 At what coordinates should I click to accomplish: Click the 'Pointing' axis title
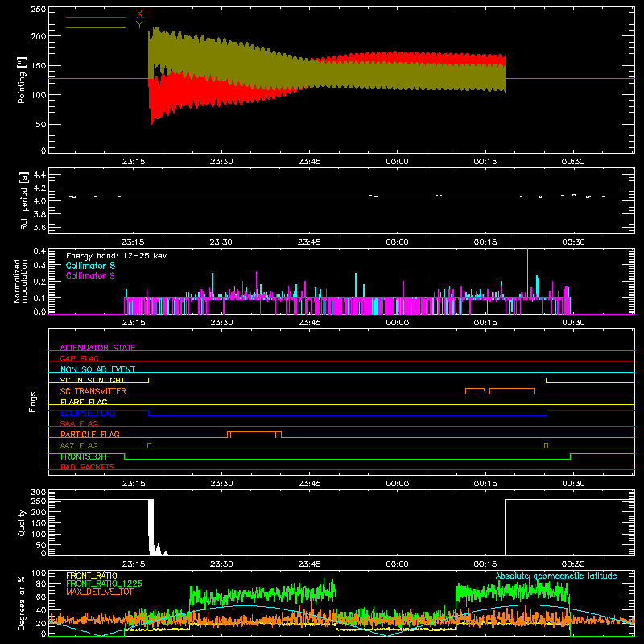[x=21, y=80]
